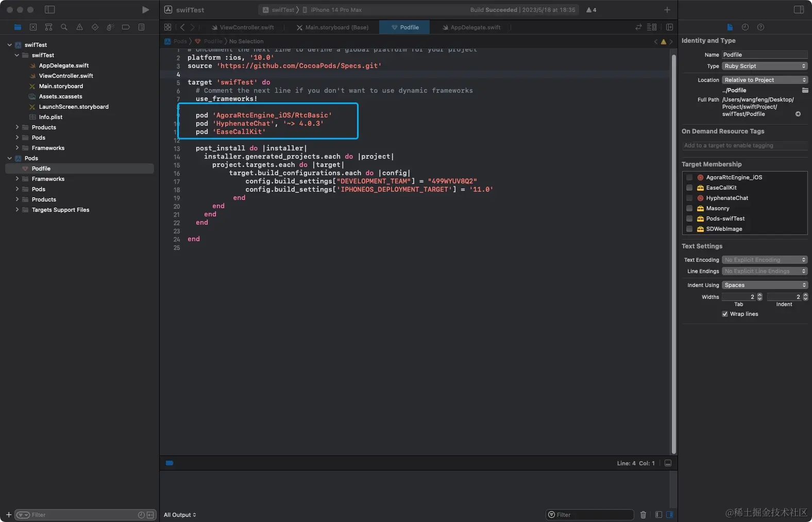Open the Line Endings dropdown
This screenshot has width=812, height=522.
(765, 271)
